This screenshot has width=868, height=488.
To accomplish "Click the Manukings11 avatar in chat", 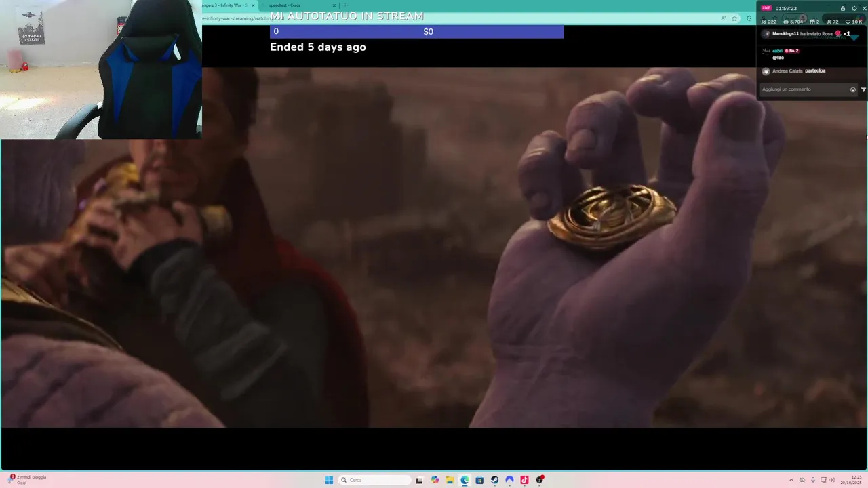I will pos(766,34).
